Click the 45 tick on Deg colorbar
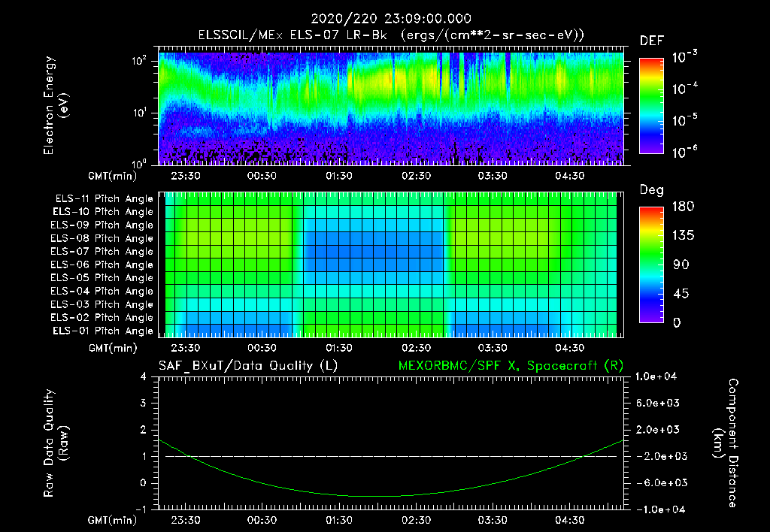The height and width of the screenshot is (532, 770). 681,294
